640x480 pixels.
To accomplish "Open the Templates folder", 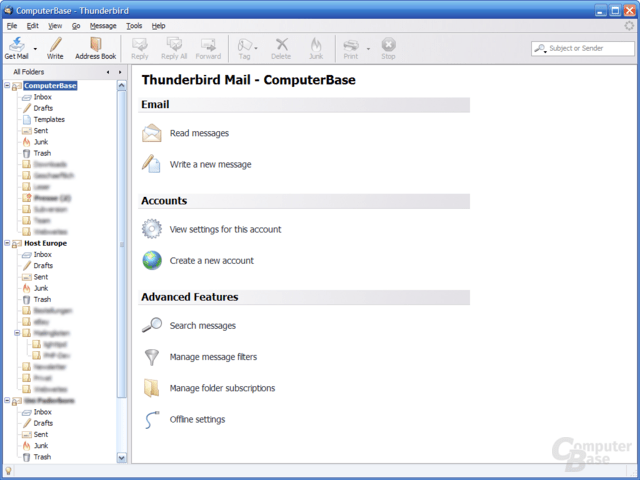I will click(49, 120).
